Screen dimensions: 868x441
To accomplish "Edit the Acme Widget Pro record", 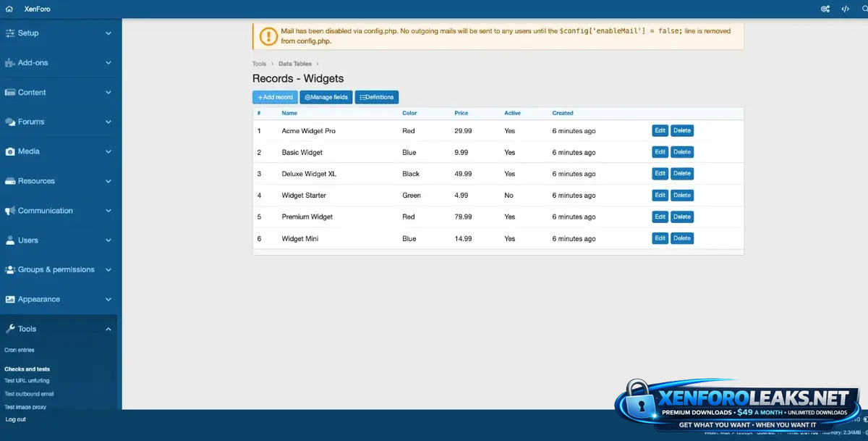I will 660,131.
